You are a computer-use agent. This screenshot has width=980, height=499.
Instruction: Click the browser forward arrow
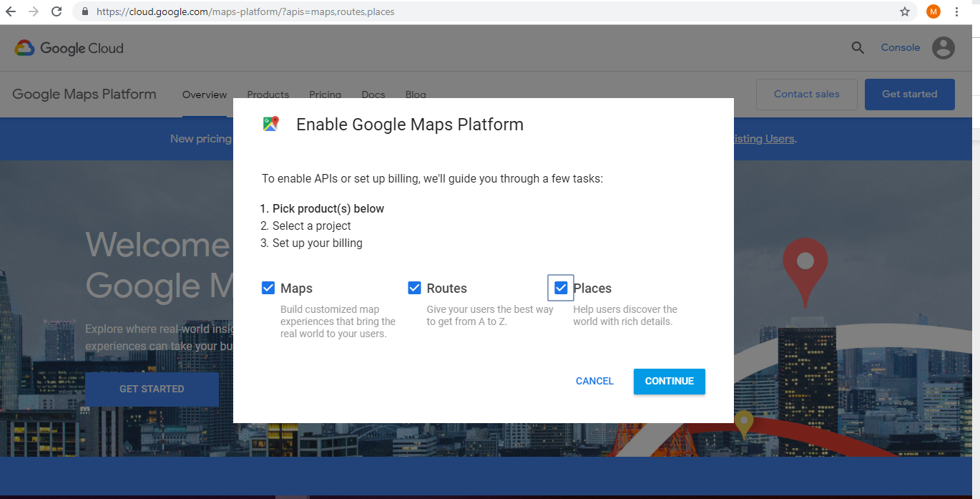(x=34, y=12)
